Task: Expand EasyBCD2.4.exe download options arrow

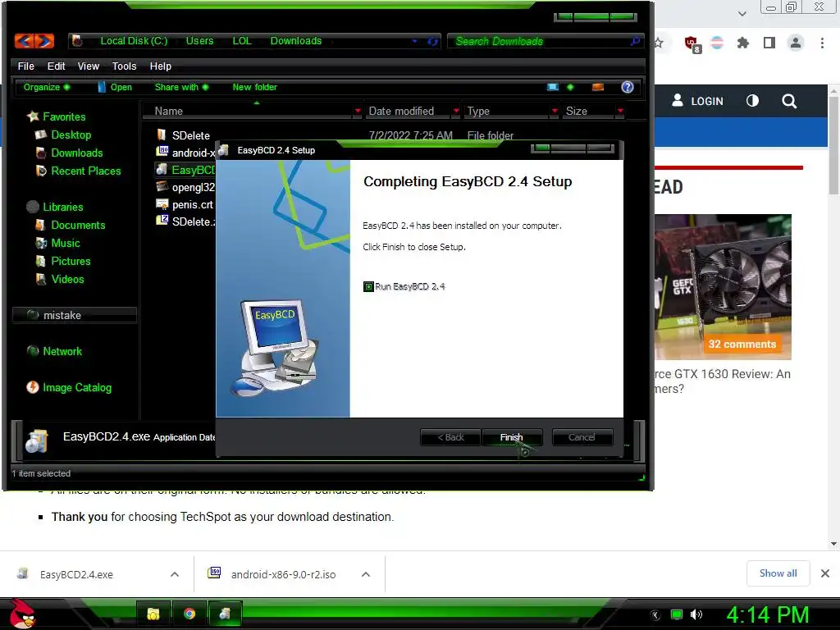Action: point(174,574)
